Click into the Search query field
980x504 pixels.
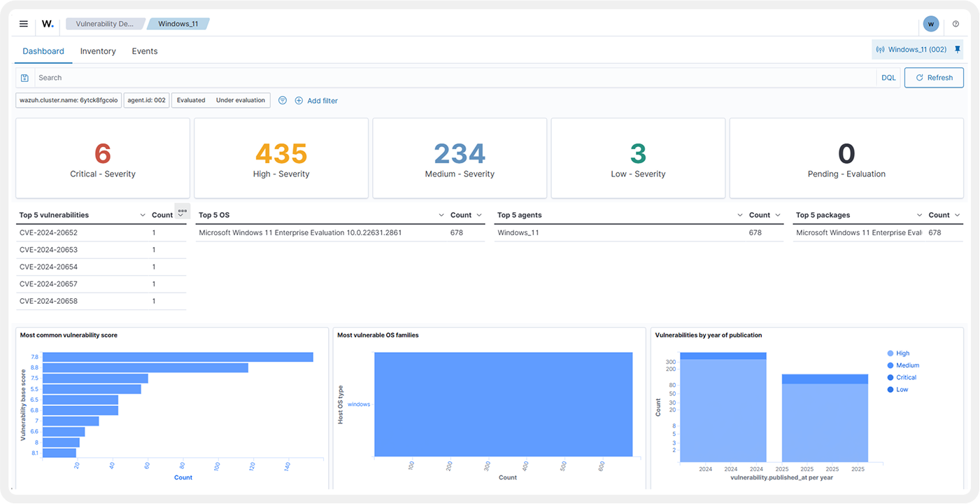click(x=455, y=78)
